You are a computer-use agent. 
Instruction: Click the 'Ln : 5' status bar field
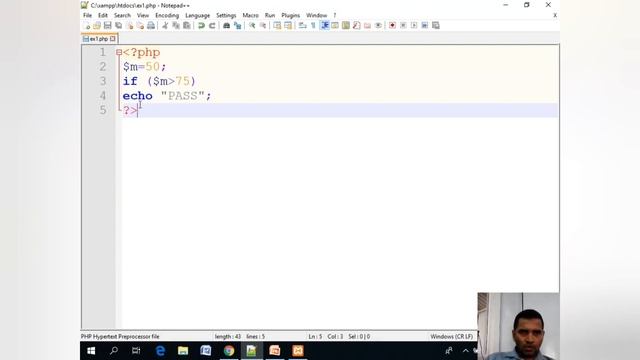[x=315, y=337]
